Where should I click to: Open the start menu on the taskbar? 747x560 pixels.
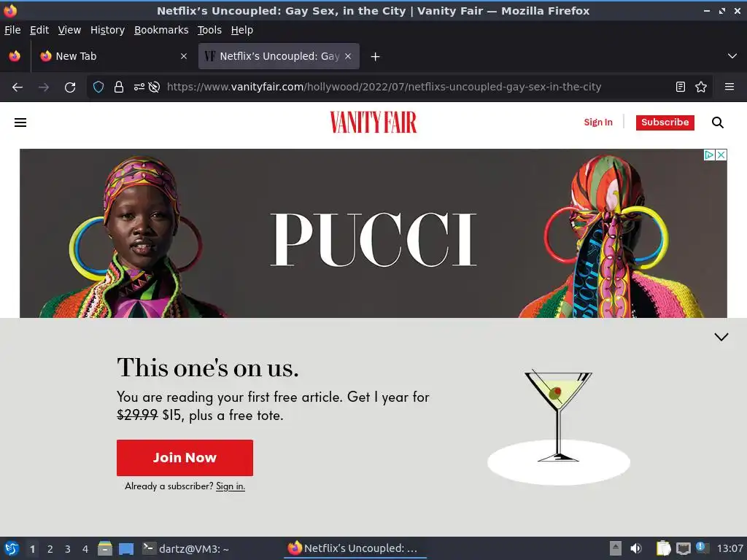point(12,548)
